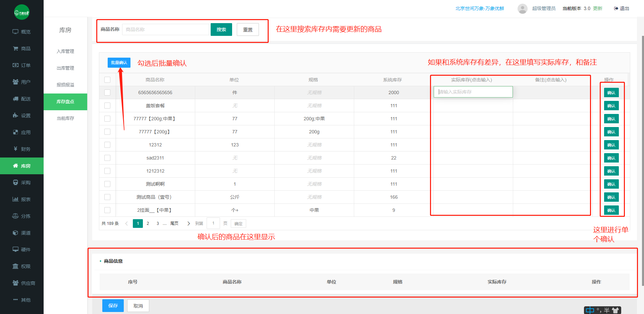Check the row for 77777【200g】

click(x=107, y=132)
